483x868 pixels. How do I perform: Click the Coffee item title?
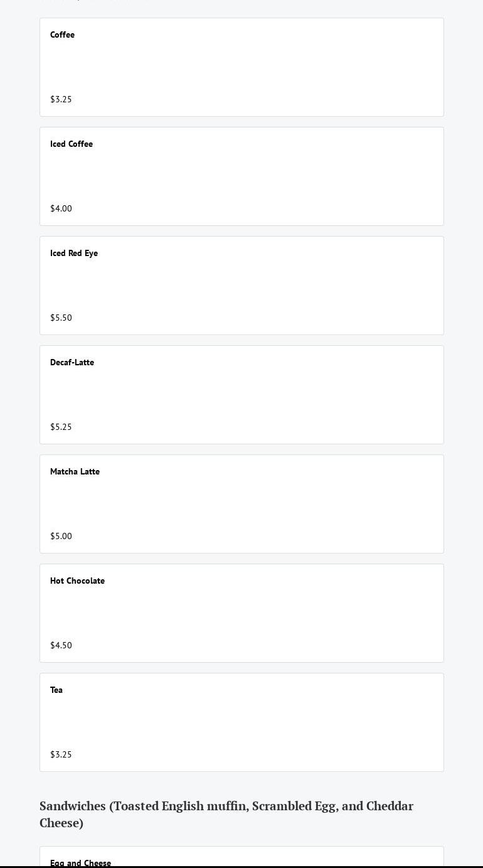click(62, 35)
